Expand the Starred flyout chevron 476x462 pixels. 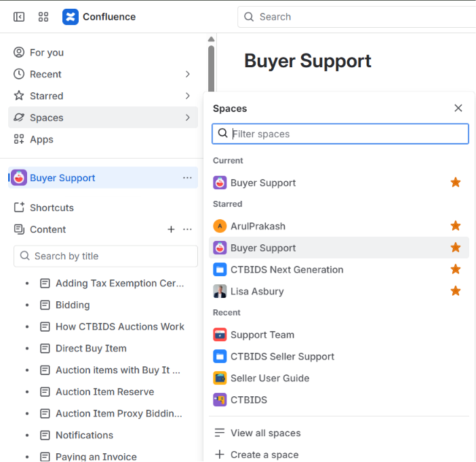point(188,96)
